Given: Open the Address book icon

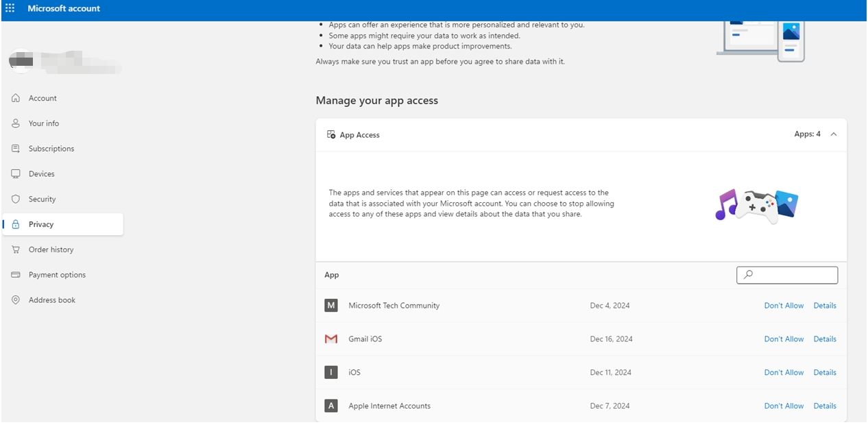Looking at the screenshot, I should 15,300.
